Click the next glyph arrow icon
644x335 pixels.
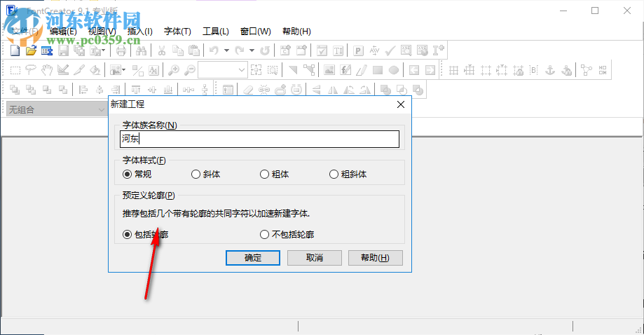[x=430, y=70]
